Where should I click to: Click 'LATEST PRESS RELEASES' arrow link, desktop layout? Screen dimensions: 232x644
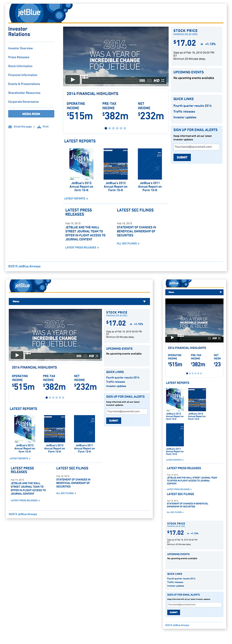coord(82,248)
